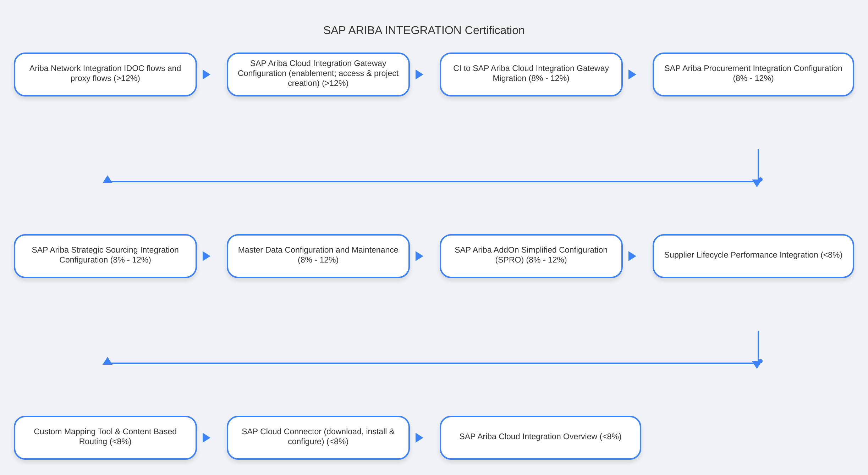The width and height of the screenshot is (868, 475).
Task: Click SAP Ariba Cloud Integration Overview box
Action: [540, 438]
